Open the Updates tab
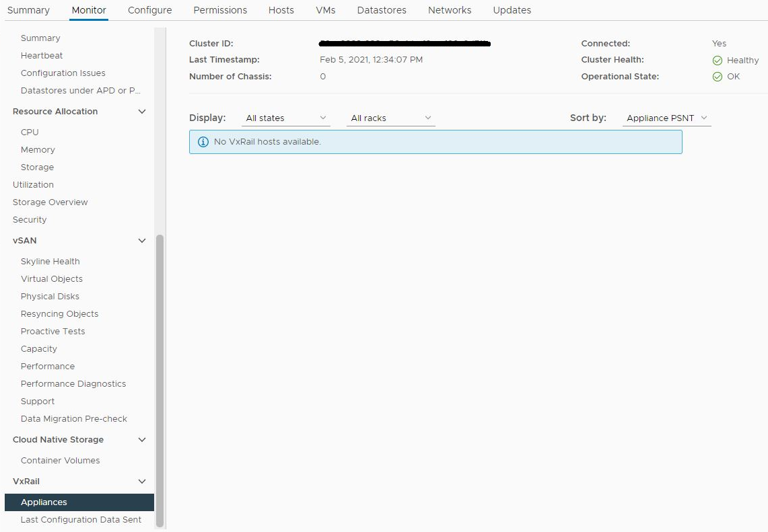The width and height of the screenshot is (768, 532). [x=512, y=10]
